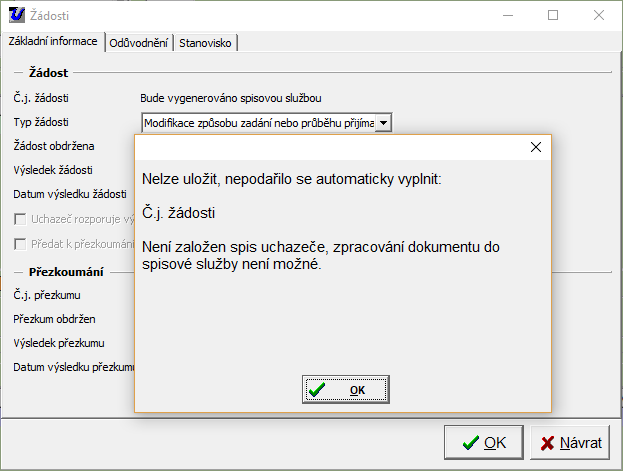The width and height of the screenshot is (623, 471).
Task: Click the application icon in the Žádosti title bar
Action: point(14,16)
